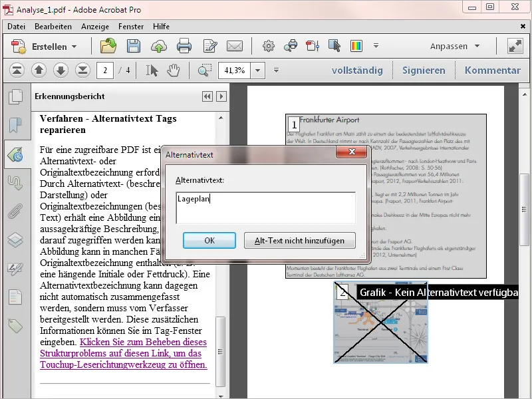The height and width of the screenshot is (399, 532).
Task: Click the E-Mail senden icon
Action: (x=233, y=46)
